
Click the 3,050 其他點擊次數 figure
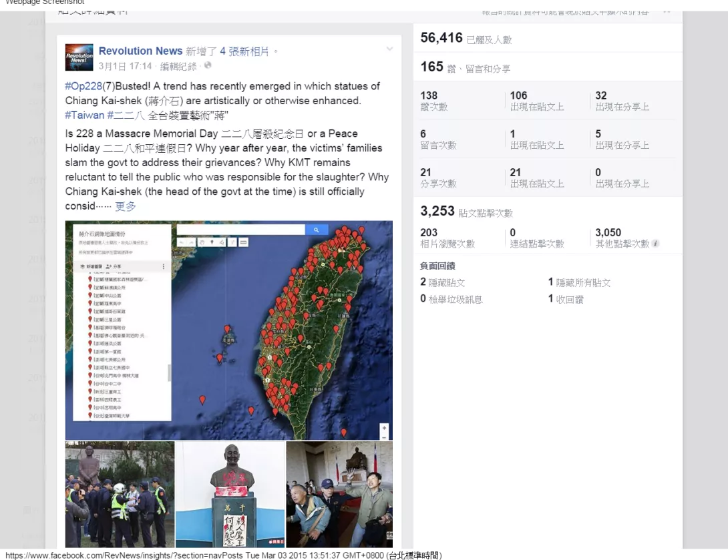(x=622, y=238)
